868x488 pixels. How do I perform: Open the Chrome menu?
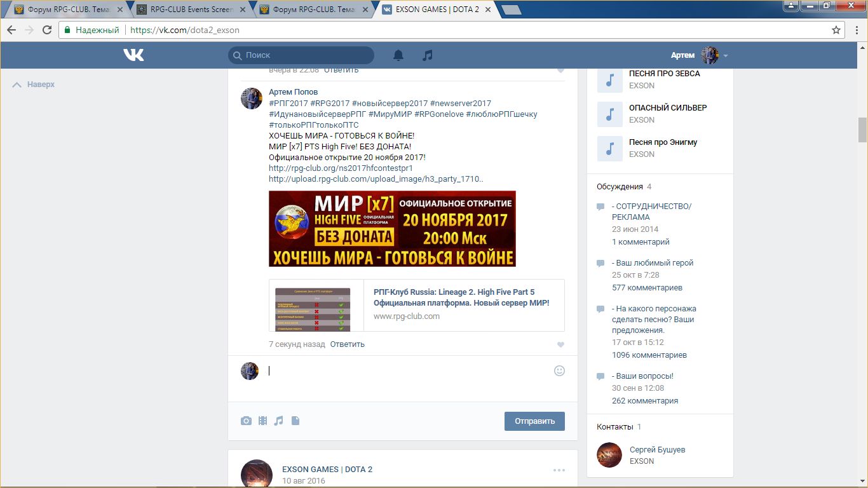click(856, 30)
